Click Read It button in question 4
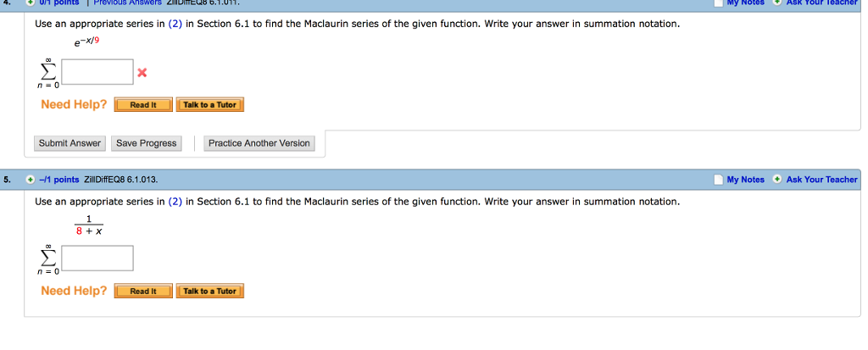868x350 pixels. coord(143,105)
